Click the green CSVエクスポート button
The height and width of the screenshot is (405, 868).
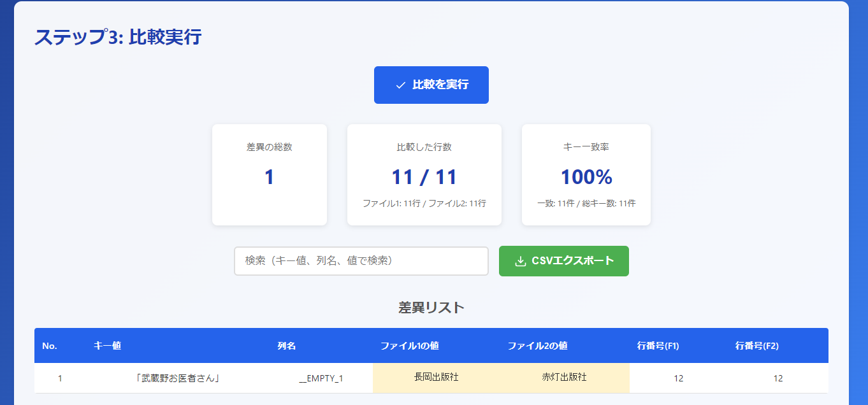[563, 260]
